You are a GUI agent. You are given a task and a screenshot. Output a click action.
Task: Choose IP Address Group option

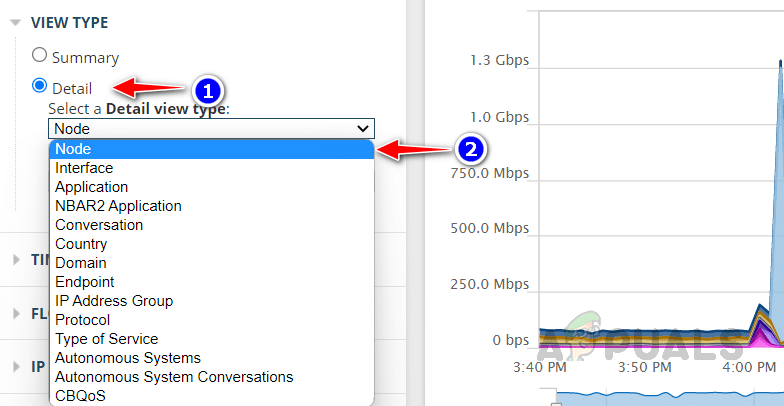tap(114, 301)
